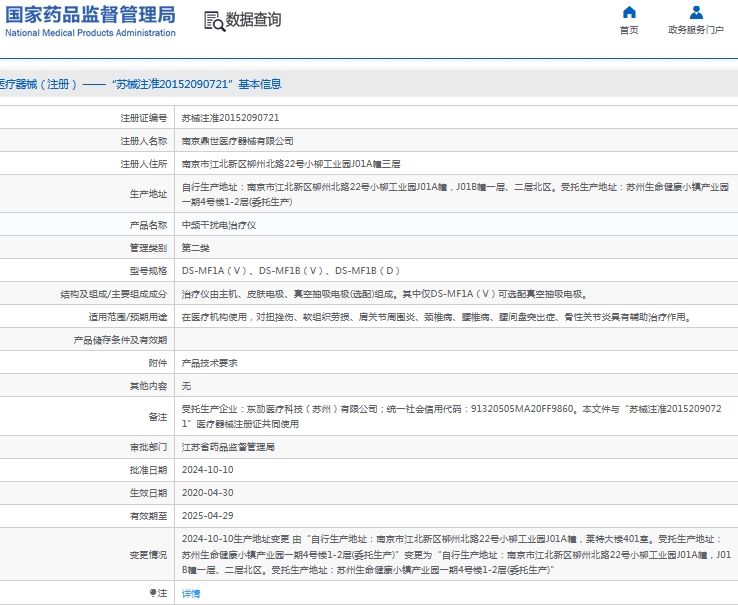This screenshot has width=738, height=605.
Task: Select 产品储存条件及有效期 label
Action: [x=120, y=340]
